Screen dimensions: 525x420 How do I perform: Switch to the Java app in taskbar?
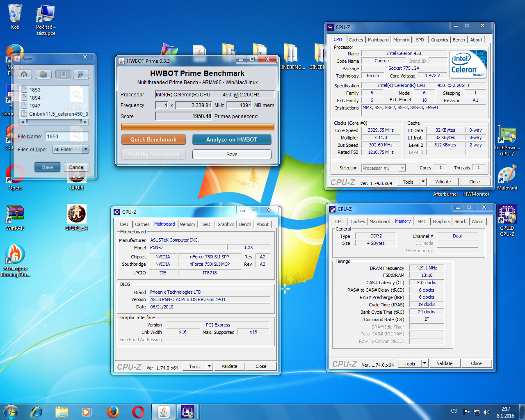tap(164, 411)
